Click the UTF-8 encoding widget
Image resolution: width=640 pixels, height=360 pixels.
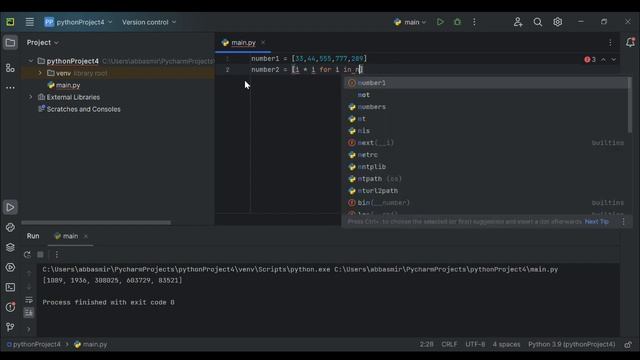pos(475,344)
